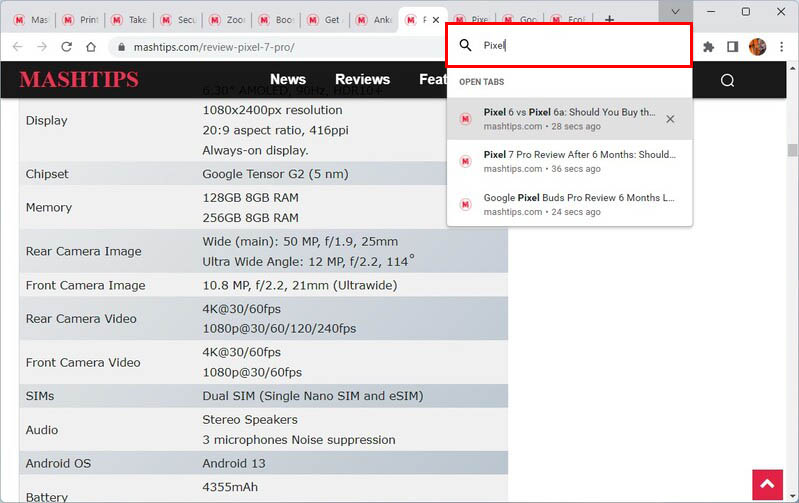This screenshot has height=503, width=799.
Task: Select the Chipset table row label
Action: 47,174
